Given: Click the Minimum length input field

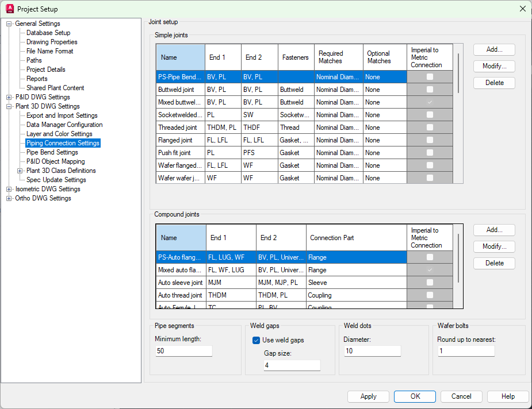Looking at the screenshot, I should coord(183,351).
